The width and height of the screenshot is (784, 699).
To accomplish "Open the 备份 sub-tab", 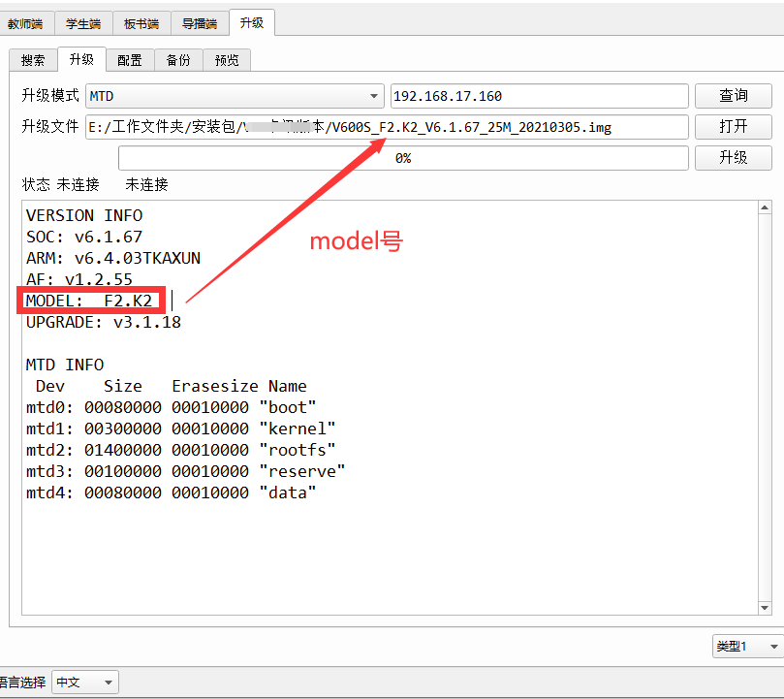I will (x=178, y=60).
